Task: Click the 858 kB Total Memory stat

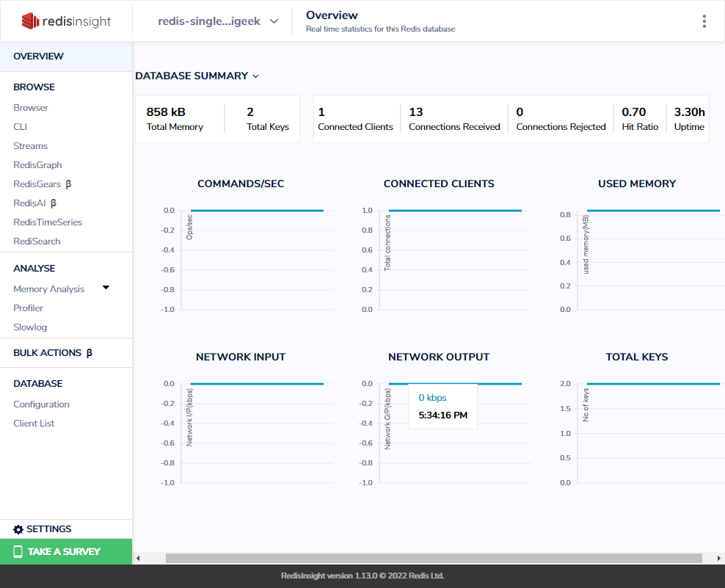Action: tap(175, 119)
